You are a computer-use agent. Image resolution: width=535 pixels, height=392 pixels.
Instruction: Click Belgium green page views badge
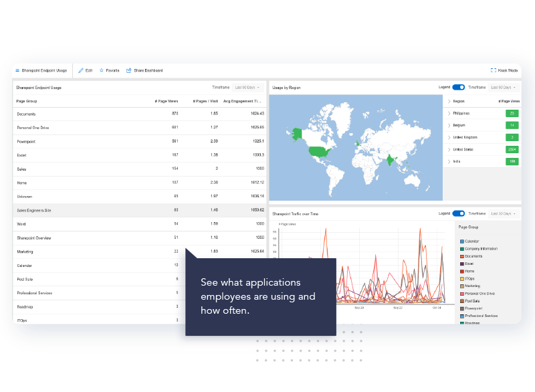pyautogui.click(x=512, y=125)
